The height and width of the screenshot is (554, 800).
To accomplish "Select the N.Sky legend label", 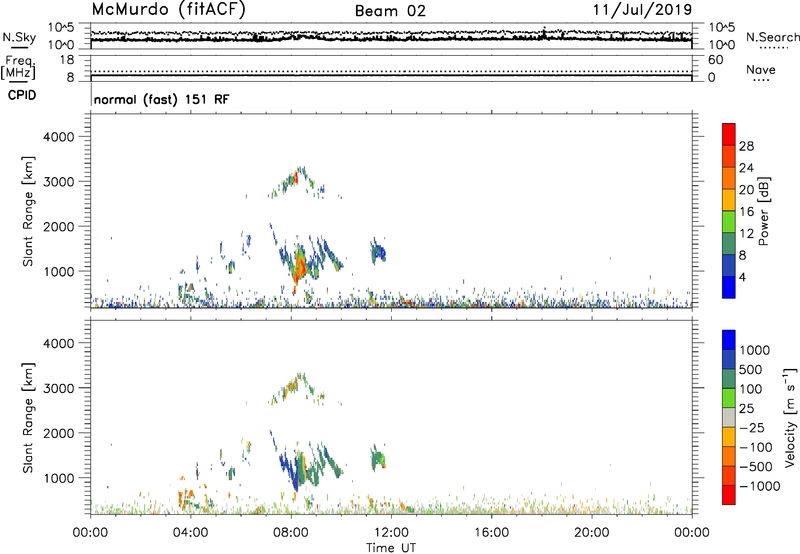I will [19, 37].
